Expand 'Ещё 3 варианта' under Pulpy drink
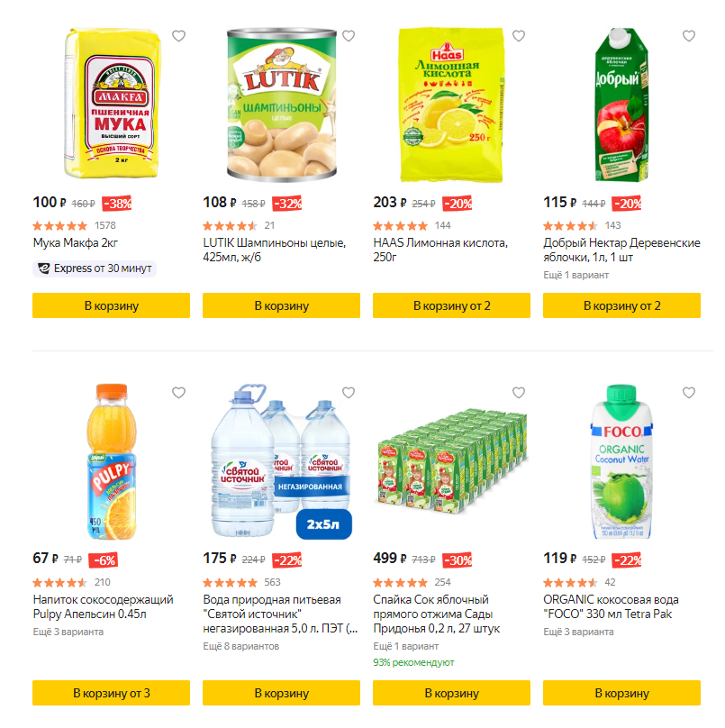725x728 pixels. pos(68,632)
